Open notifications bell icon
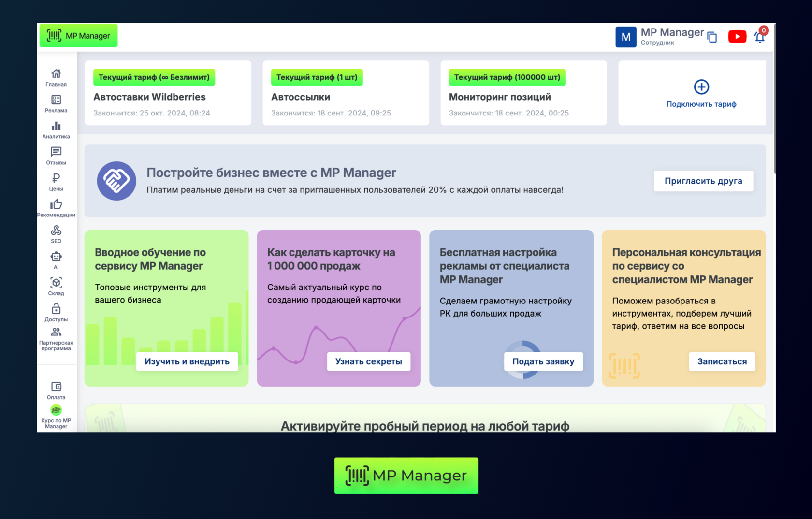Image resolution: width=812 pixels, height=519 pixels. 759,37
